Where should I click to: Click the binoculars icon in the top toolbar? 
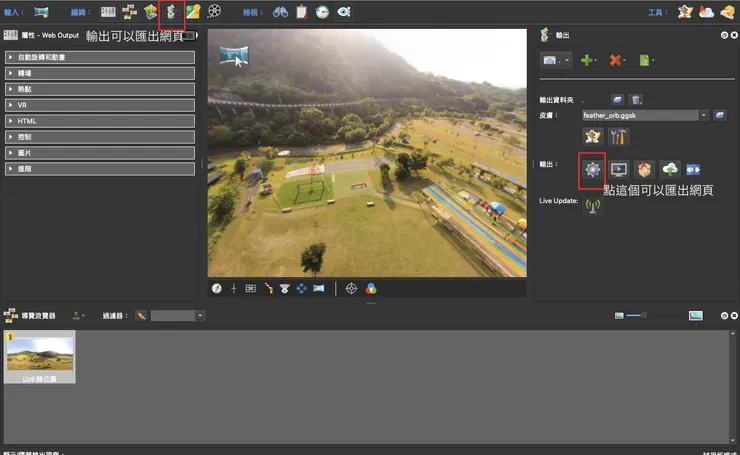pyautogui.click(x=281, y=12)
